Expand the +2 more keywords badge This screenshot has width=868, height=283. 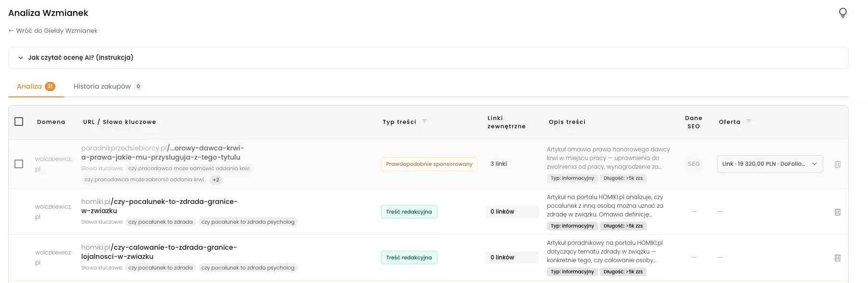[x=216, y=180]
